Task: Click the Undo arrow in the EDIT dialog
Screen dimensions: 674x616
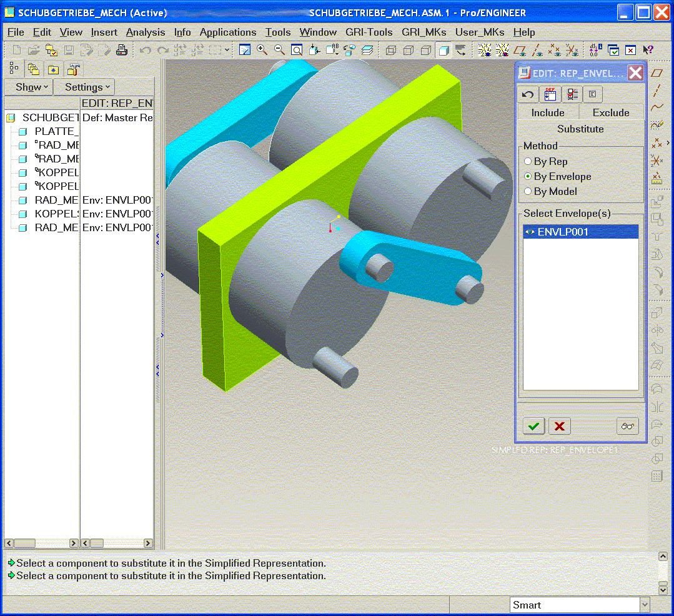Action: pyautogui.click(x=528, y=94)
